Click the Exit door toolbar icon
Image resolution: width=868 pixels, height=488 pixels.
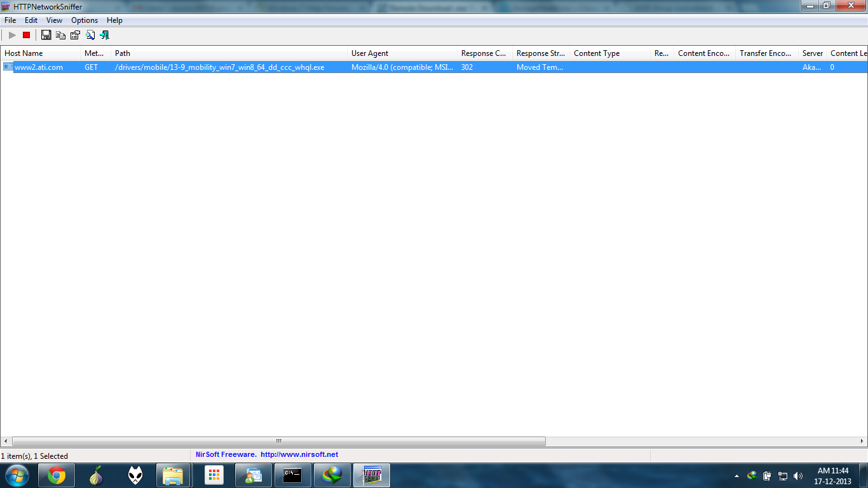[105, 36]
